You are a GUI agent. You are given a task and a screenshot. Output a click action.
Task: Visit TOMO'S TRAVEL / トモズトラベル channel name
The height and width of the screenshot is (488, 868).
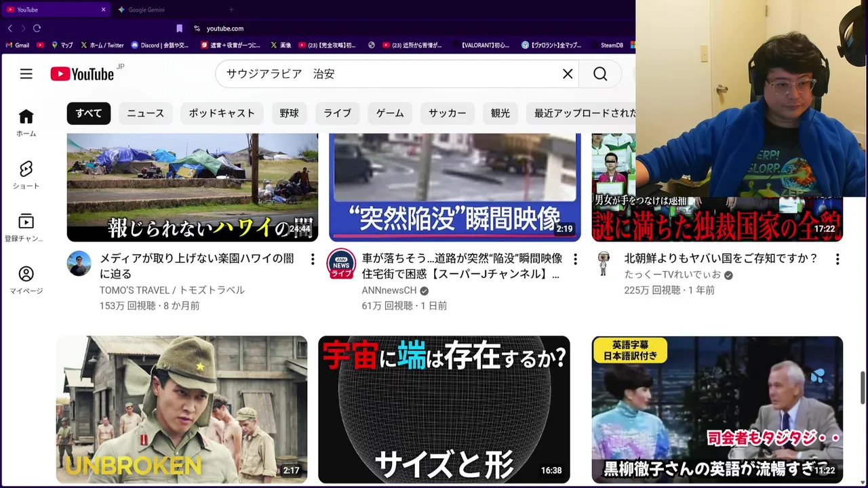click(172, 290)
